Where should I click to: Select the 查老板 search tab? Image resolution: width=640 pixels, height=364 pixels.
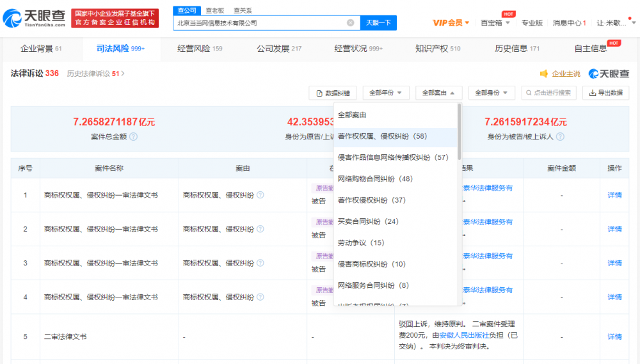(215, 10)
